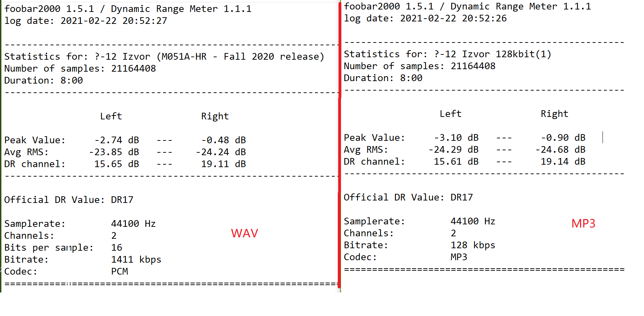644x316 pixels.
Task: Click the MP3 right Avg RMS '-24.68 dB'
Action: [560, 150]
